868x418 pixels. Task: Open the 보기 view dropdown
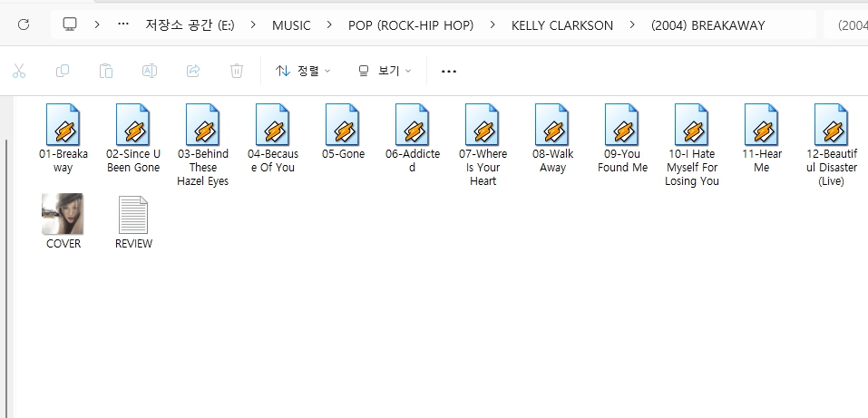385,71
